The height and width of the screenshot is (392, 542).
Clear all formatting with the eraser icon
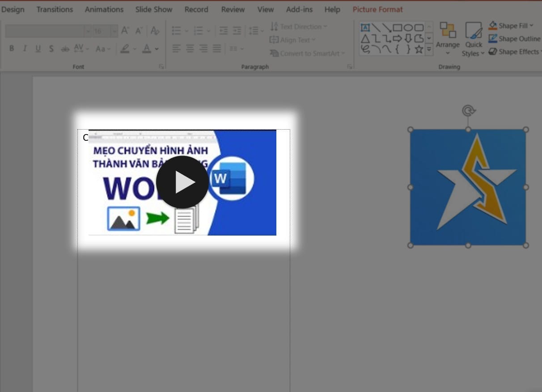(x=155, y=30)
